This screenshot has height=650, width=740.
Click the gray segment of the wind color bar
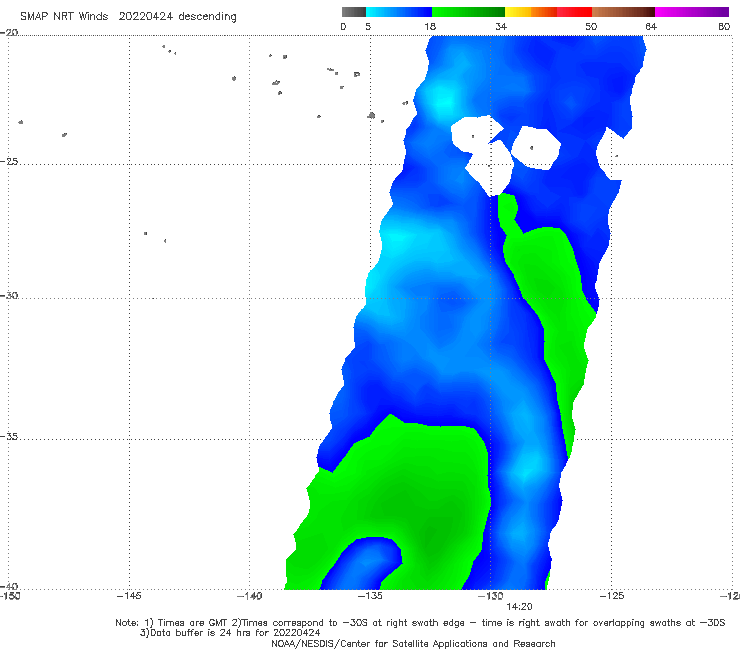pos(354,12)
